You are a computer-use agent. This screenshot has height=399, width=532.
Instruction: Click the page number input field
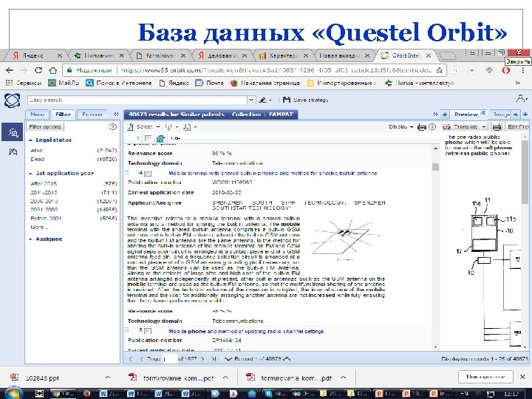170,358
